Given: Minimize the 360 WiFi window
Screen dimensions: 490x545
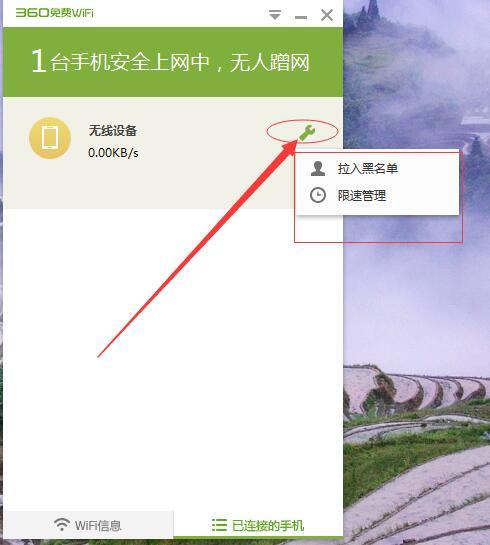Looking at the screenshot, I should (x=301, y=17).
